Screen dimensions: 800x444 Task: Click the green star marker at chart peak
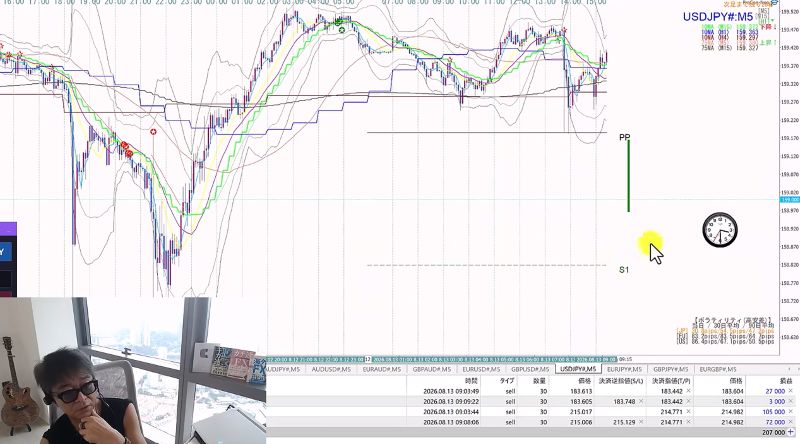342,30
